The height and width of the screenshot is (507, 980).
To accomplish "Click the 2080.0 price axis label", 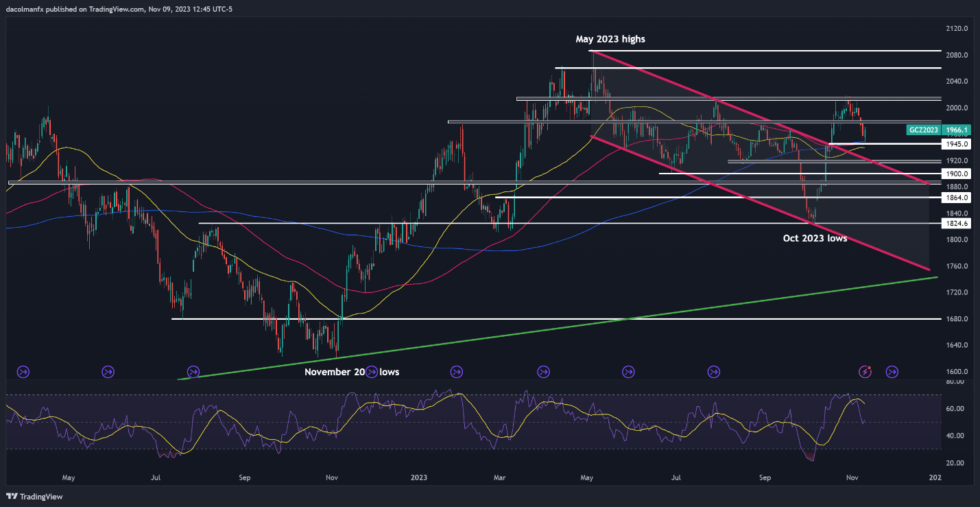I will 956,55.
